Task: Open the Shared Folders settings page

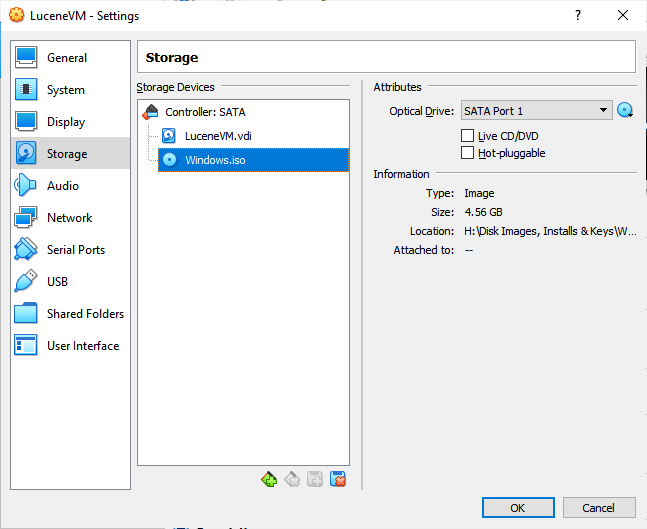Action: [85, 314]
